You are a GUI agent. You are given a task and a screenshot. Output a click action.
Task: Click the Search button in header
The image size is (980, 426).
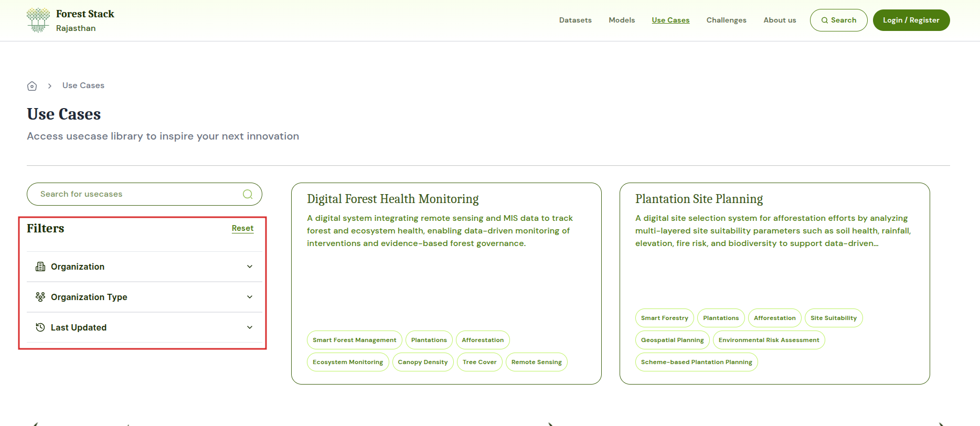(x=838, y=20)
